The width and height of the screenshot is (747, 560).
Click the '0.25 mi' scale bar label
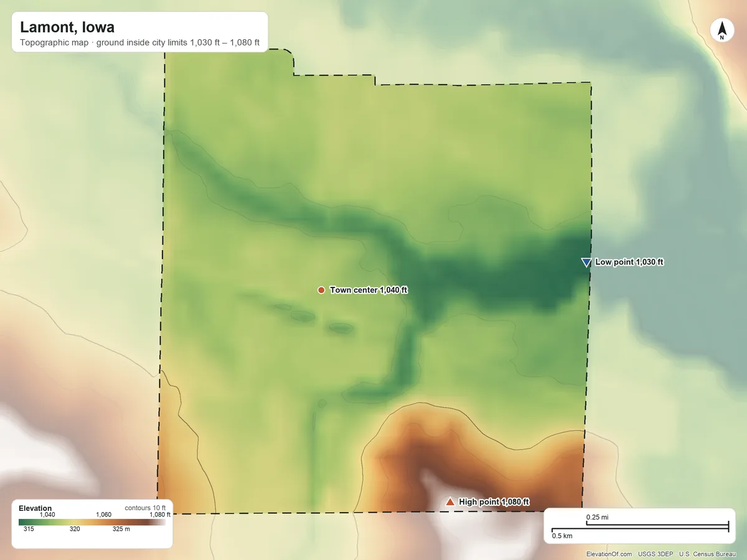coord(597,518)
